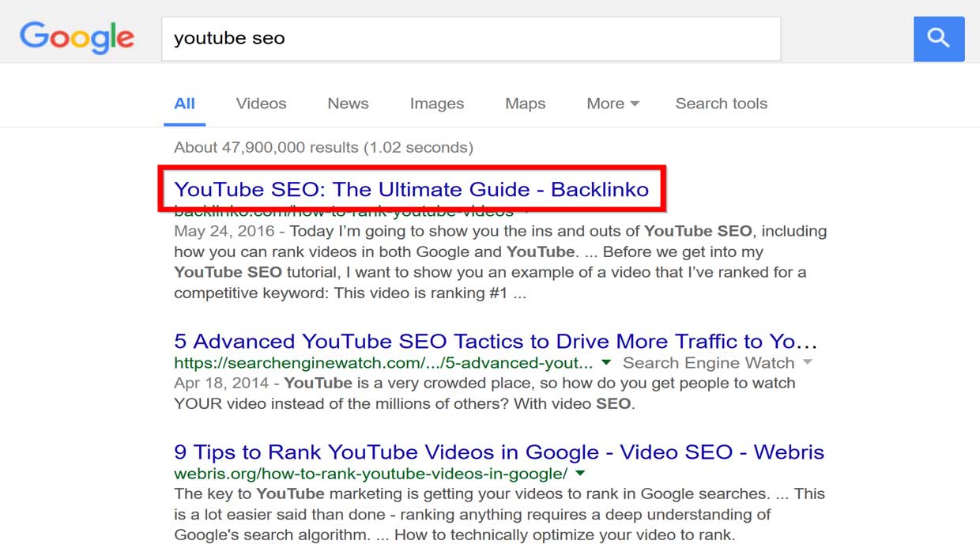Click the 'May 24, 2016' Backlinko snippet date
This screenshot has height=552, width=980.
tap(224, 232)
